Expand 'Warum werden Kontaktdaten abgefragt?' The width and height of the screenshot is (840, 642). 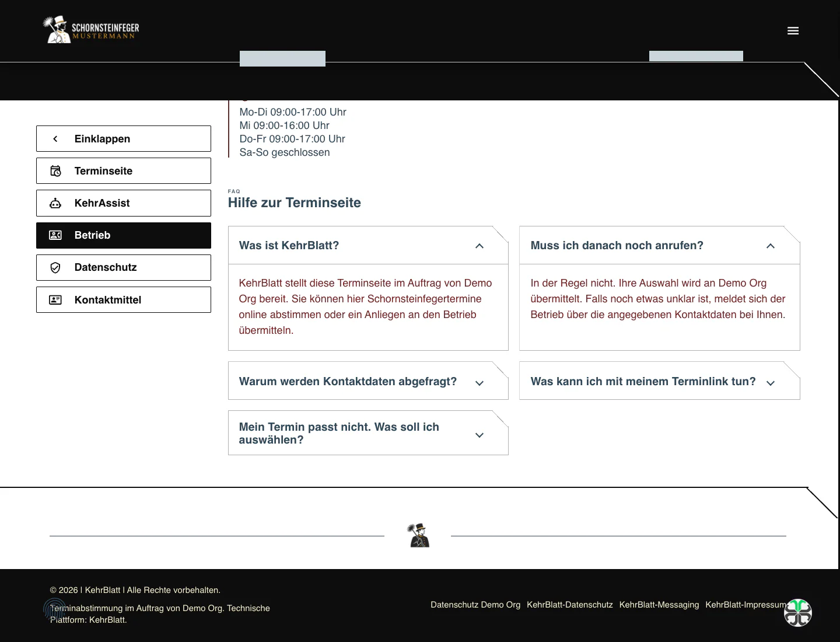pyautogui.click(x=368, y=381)
